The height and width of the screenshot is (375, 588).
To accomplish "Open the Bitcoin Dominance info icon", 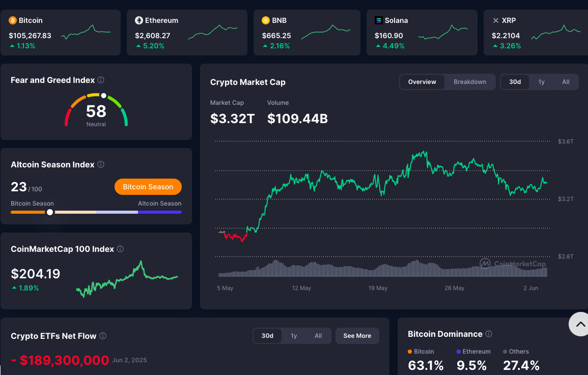I will 489,333.
